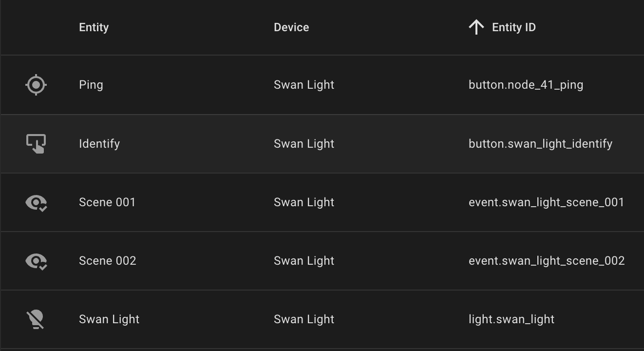Open the Ping entity row
The height and width of the screenshot is (351, 644).
91,85
